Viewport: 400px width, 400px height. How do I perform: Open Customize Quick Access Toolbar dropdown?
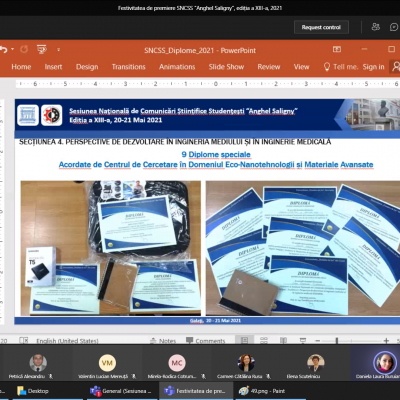[x=58, y=50]
